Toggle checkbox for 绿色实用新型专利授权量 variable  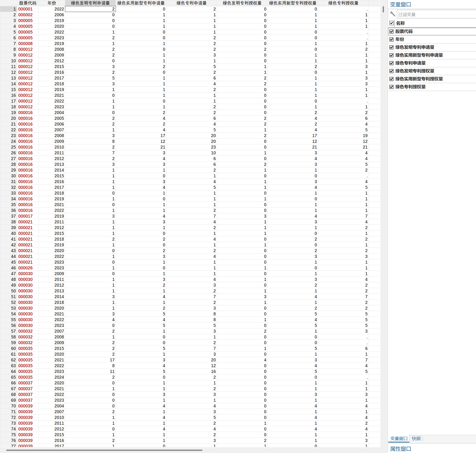point(392,79)
